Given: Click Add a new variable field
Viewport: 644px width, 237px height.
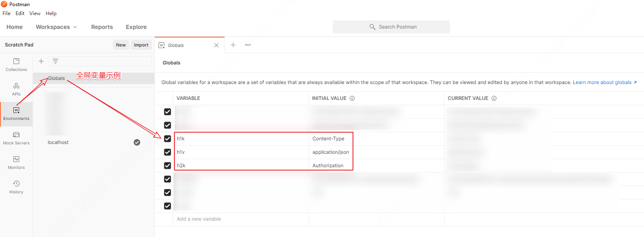Looking at the screenshot, I should click(241, 219).
